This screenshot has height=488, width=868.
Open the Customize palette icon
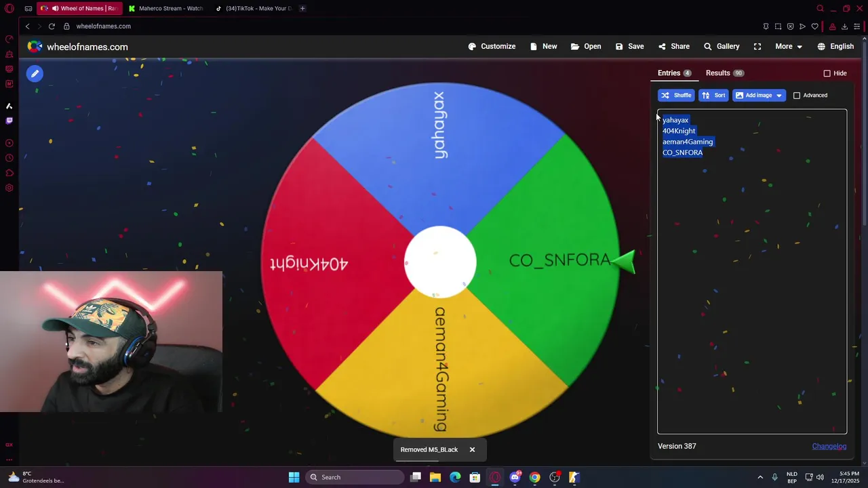click(x=472, y=47)
